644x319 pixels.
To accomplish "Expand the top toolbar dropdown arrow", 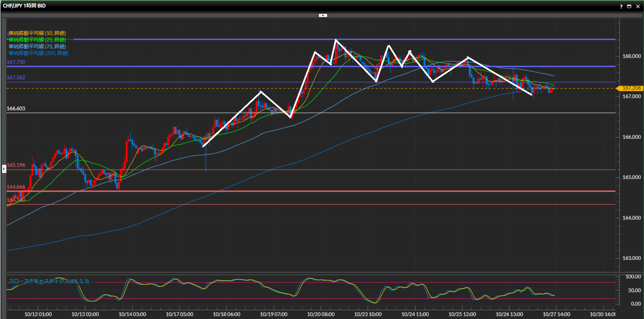I will 323,15.
